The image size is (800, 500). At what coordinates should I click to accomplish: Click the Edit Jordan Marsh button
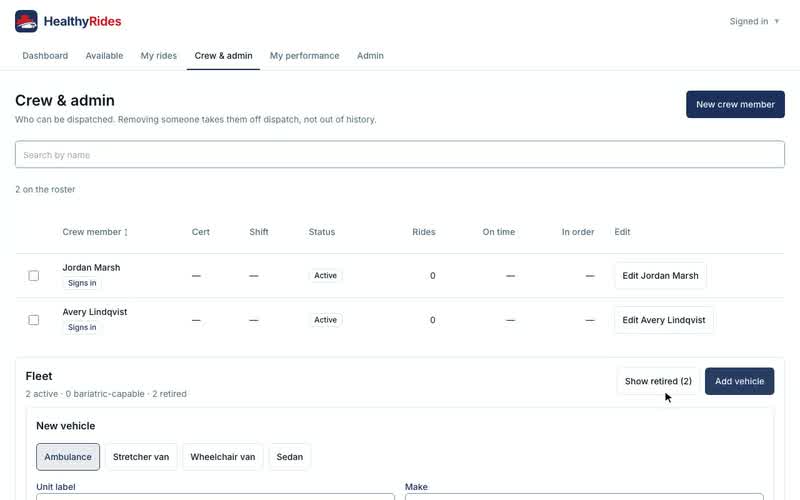660,276
